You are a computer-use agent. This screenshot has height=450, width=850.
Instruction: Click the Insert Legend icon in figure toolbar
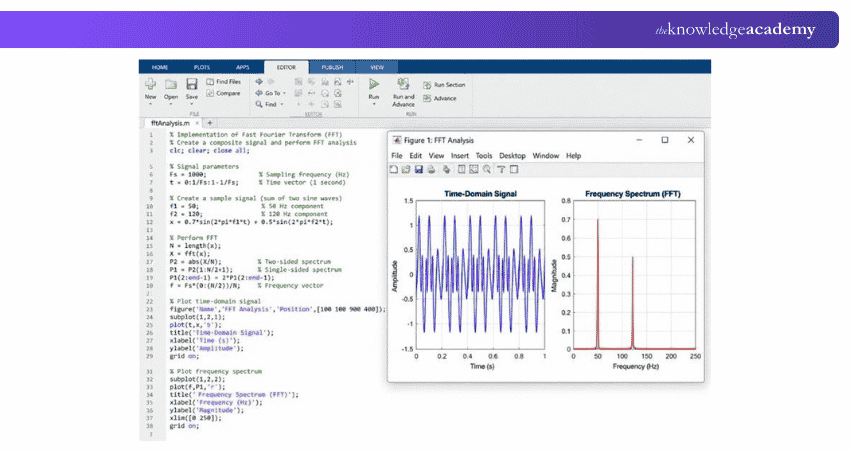click(501, 170)
